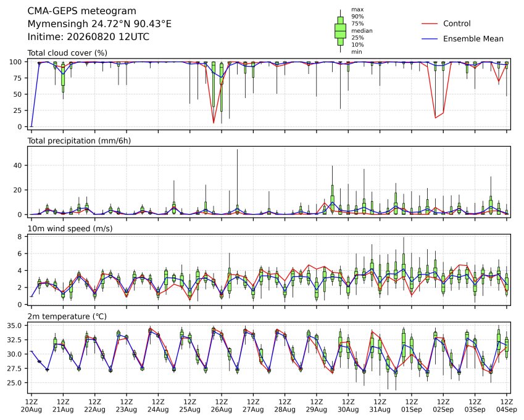Click the '12Z 27Aug' x-axis label
The image size is (524, 420).
click(253, 406)
